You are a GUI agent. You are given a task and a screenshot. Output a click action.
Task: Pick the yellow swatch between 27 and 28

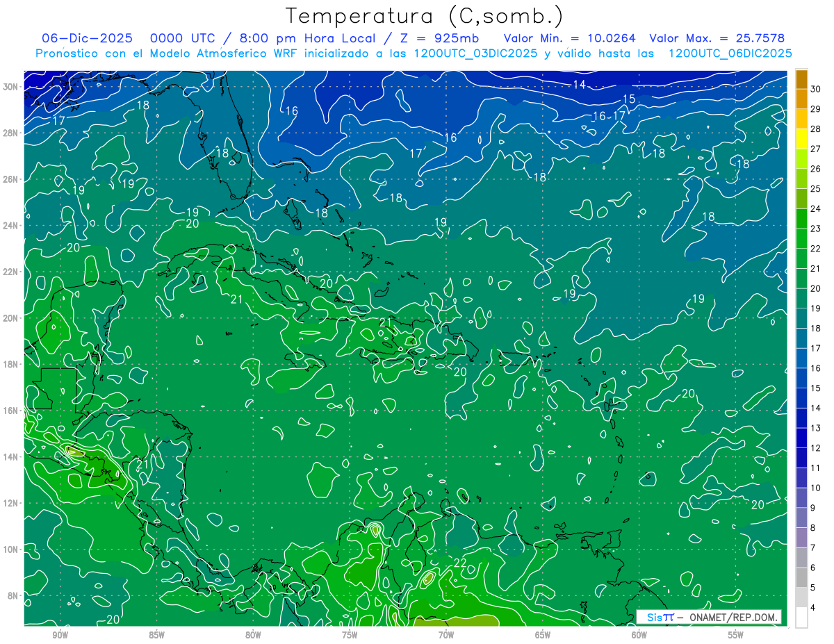[x=801, y=139]
